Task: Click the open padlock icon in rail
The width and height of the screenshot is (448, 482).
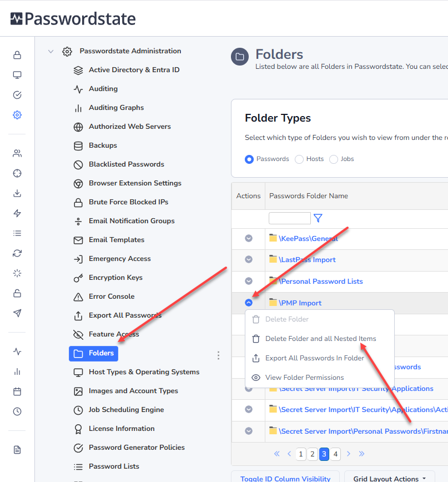Action: [17, 293]
